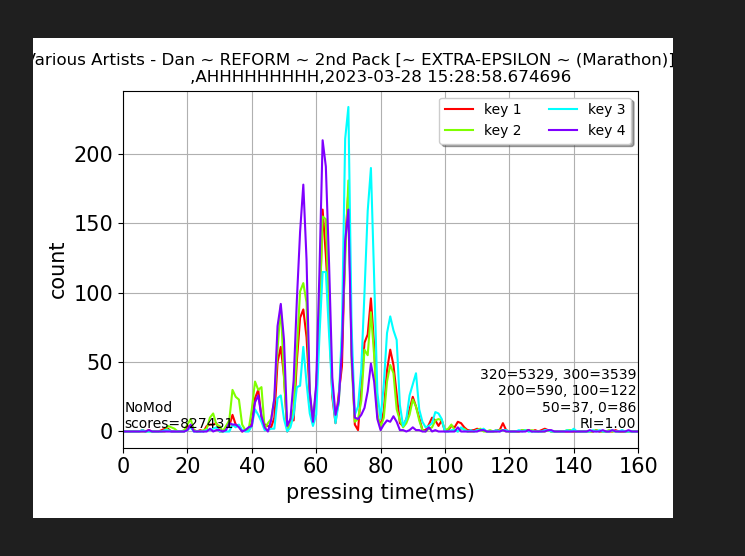Click the 'NoMod' annotation

148,407
